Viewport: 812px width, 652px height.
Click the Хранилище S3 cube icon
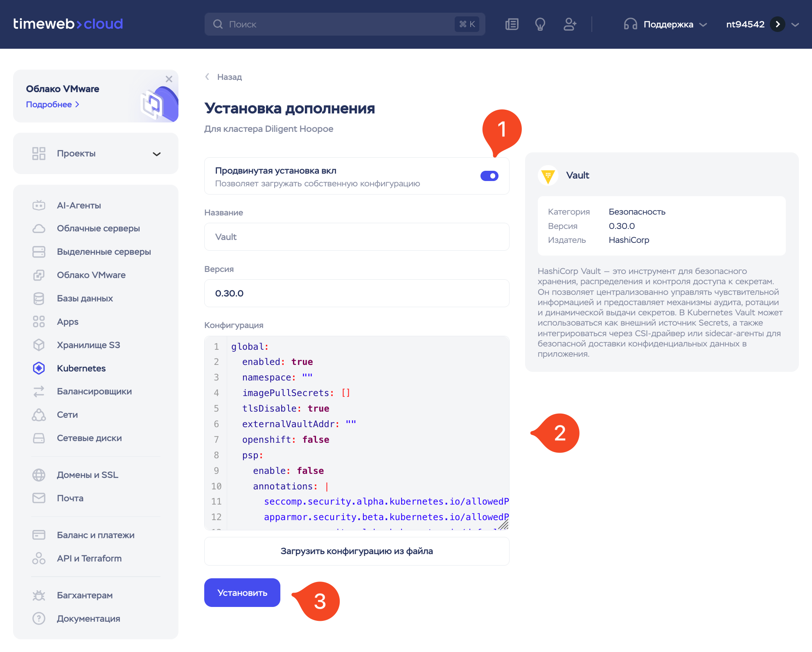(39, 345)
